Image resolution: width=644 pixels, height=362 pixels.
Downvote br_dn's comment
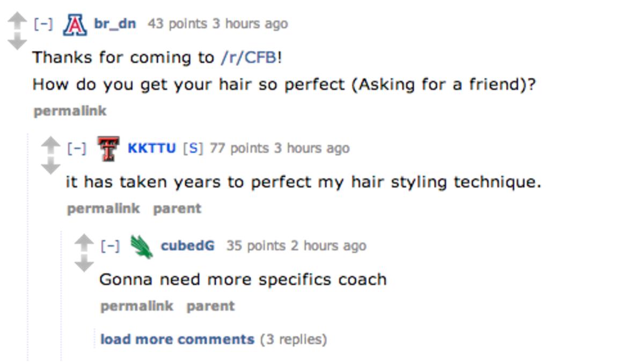(x=18, y=41)
